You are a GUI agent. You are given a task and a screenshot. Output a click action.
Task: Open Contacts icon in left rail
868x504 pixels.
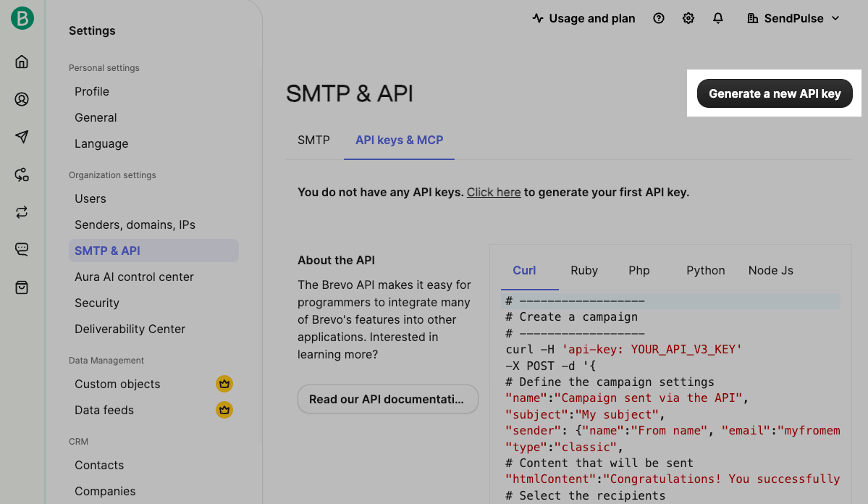pos(22,99)
